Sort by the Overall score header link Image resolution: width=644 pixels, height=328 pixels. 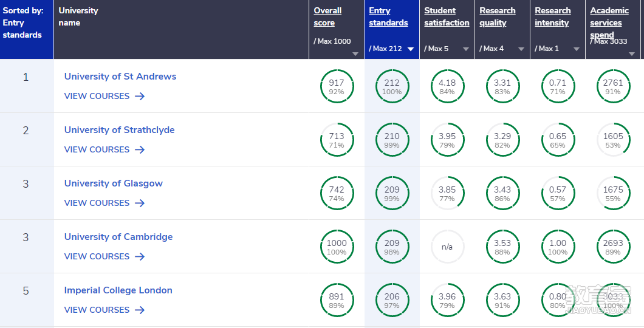[327, 17]
